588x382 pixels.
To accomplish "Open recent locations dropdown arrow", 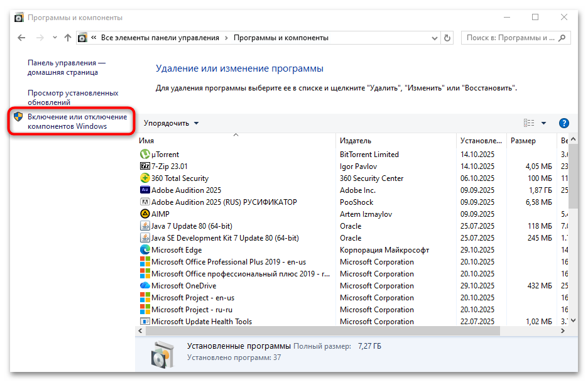I will [55, 38].
